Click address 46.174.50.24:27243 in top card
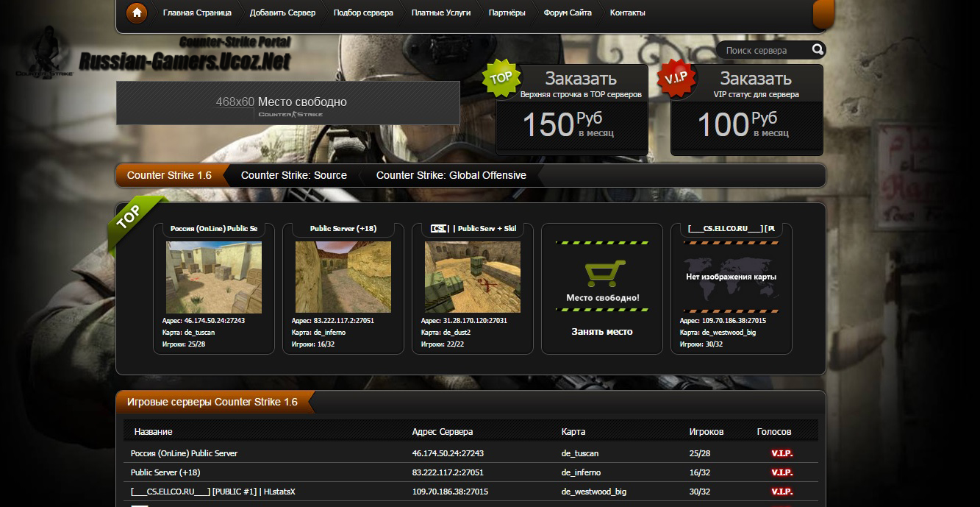Image resolution: width=980 pixels, height=507 pixels. pyautogui.click(x=204, y=321)
